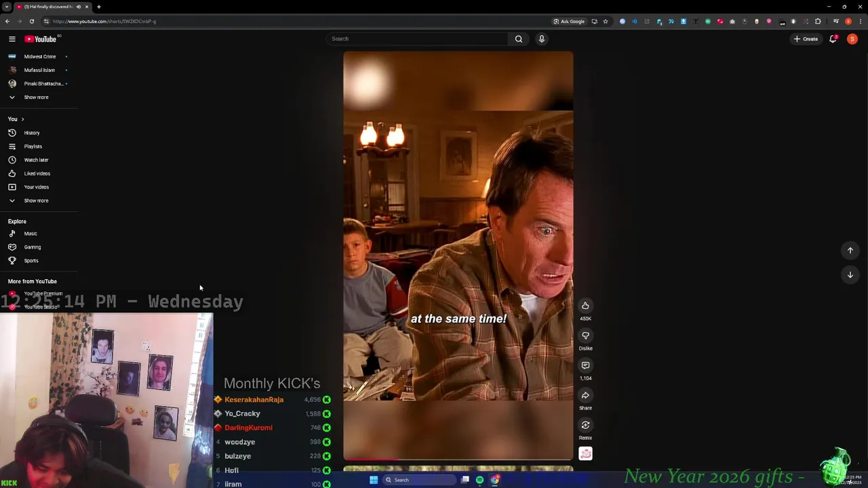Open Mufassil Islam channel subscription
Screen dimensions: 868x488
(x=39, y=70)
